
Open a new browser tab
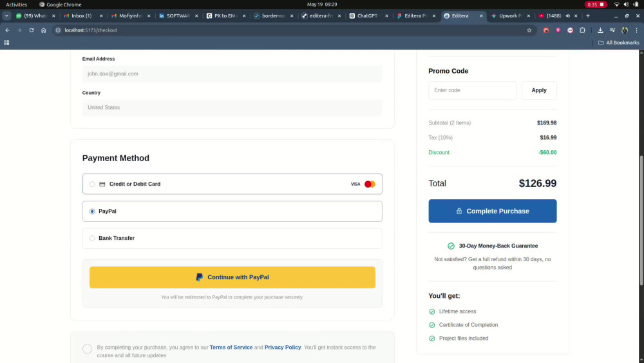(588, 15)
